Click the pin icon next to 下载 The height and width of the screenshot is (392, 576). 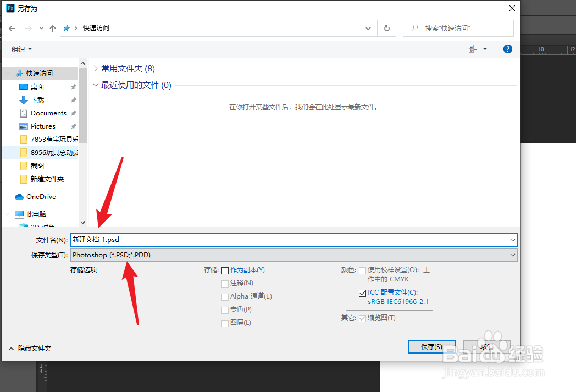(x=73, y=100)
